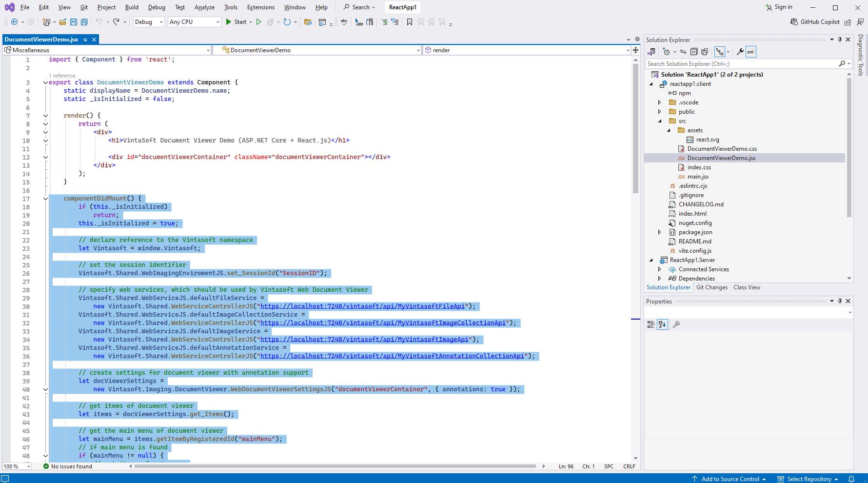Toggle Preview Selected Items in Solution Explorer
This screenshot has width=868, height=483.
point(751,52)
